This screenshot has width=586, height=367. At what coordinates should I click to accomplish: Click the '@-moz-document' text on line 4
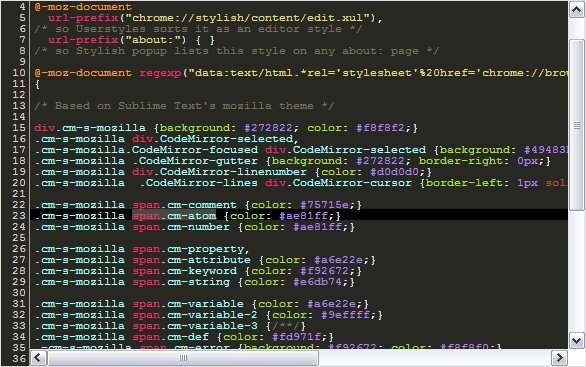83,7
